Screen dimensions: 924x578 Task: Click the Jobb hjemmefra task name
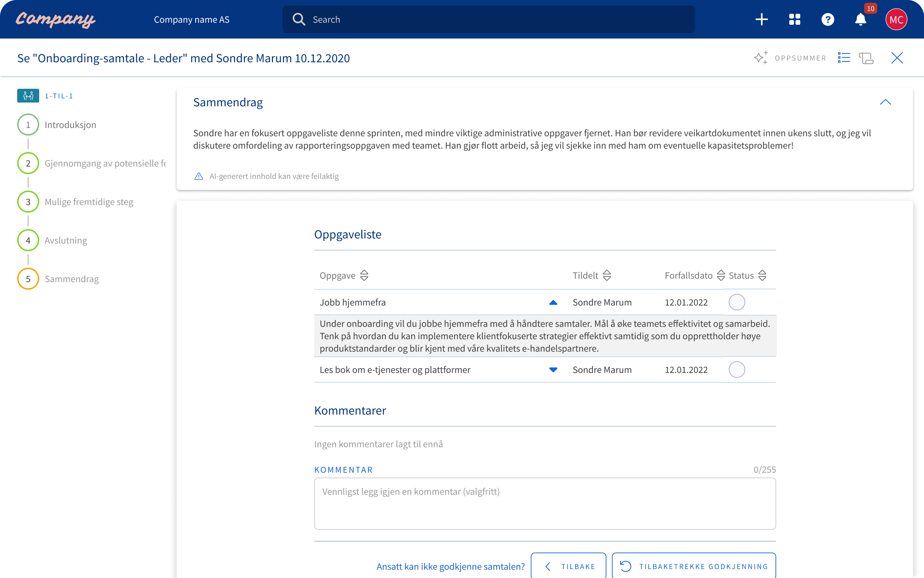pos(352,302)
